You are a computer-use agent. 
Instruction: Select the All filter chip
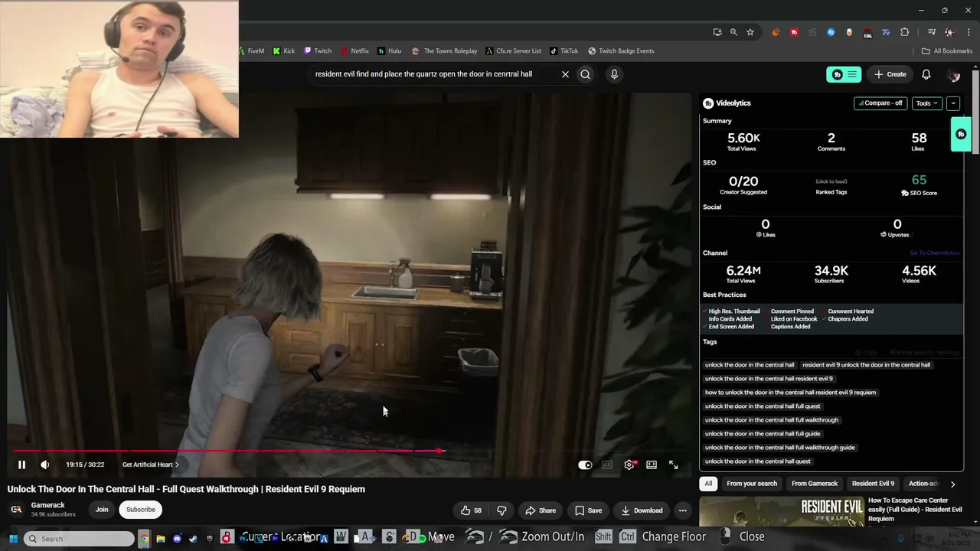click(708, 484)
